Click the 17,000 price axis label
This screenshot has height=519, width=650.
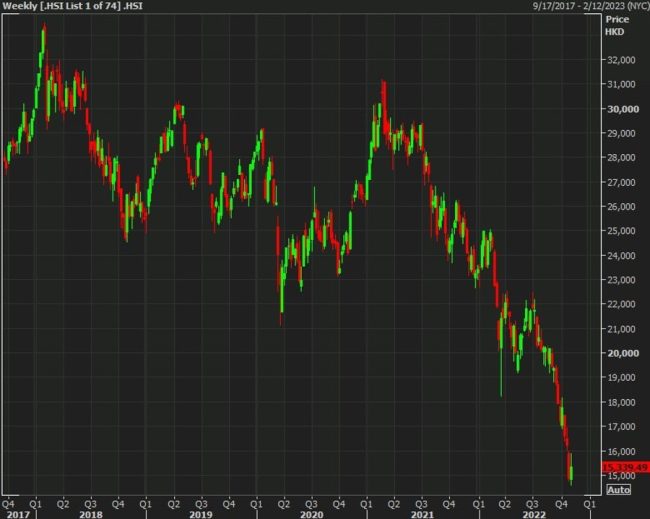click(621, 427)
